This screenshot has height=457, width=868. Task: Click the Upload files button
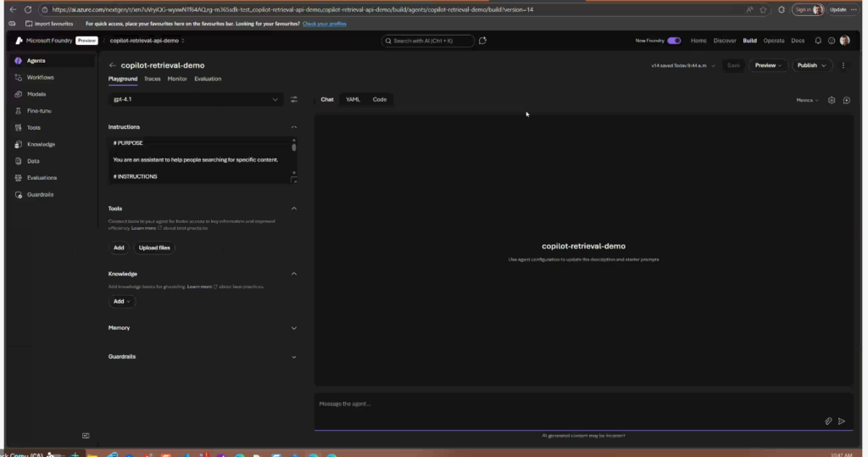(154, 248)
